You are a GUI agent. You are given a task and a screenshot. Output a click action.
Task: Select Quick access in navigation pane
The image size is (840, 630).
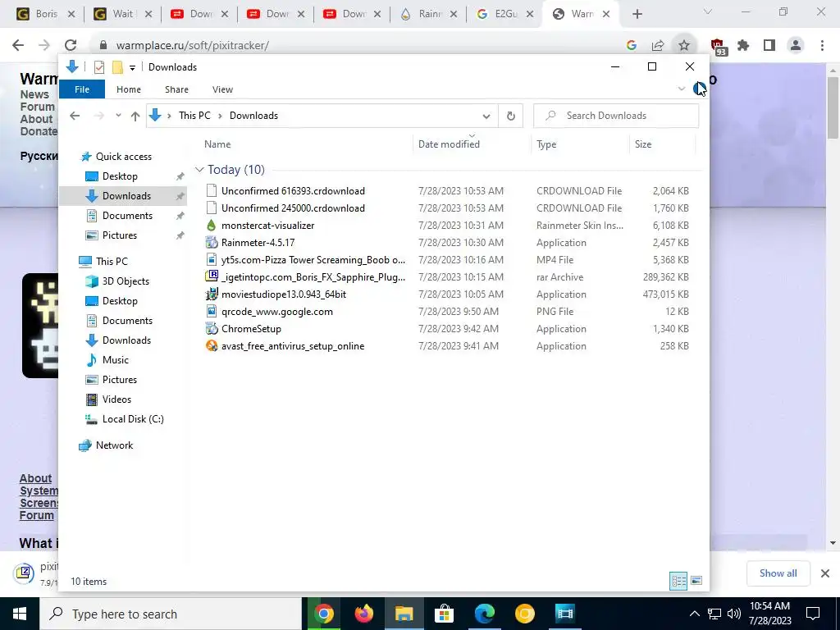[124, 157]
